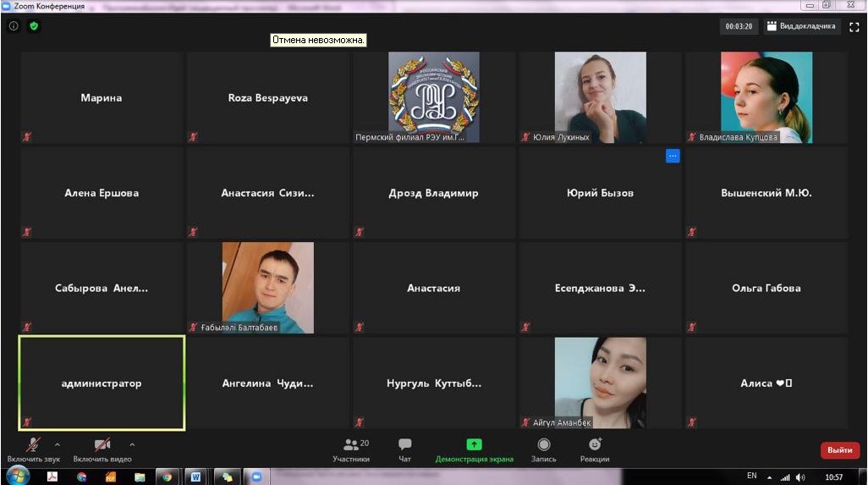This screenshot has height=485, width=868.
Task: Open the Windows Start menu
Action: [17, 476]
